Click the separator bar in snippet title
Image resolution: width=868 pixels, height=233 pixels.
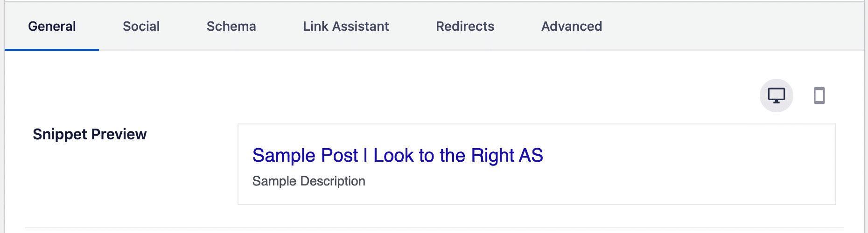point(365,156)
